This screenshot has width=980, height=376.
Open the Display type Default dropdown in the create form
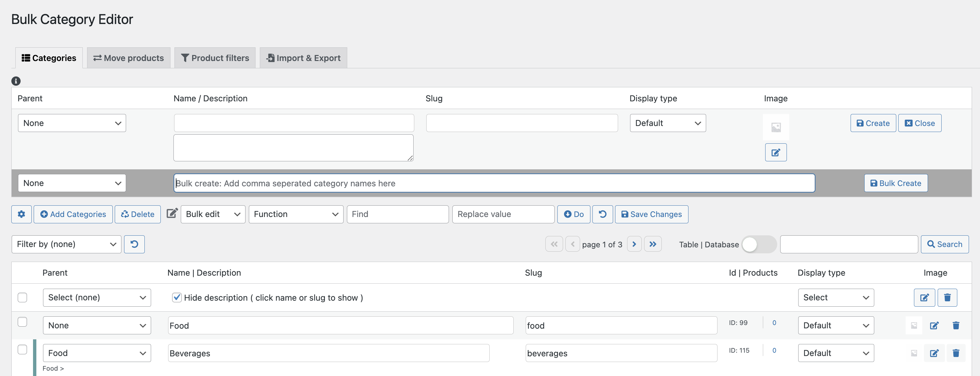click(x=667, y=123)
